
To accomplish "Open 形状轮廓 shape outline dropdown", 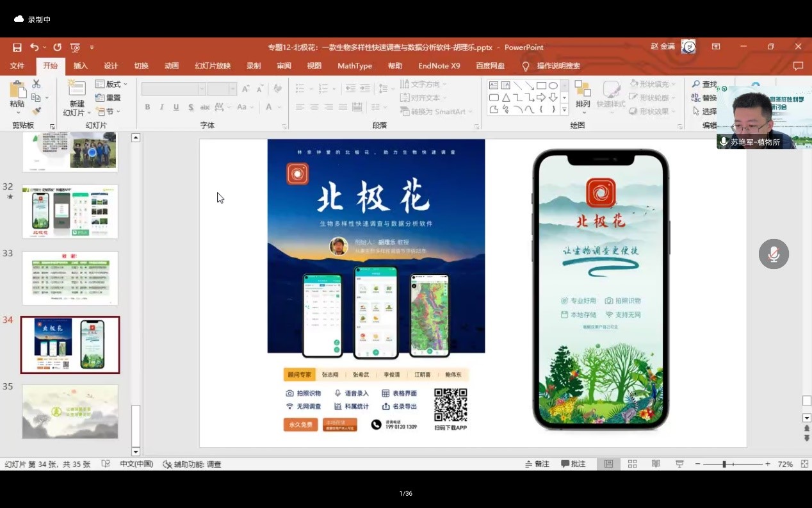I will pos(651,97).
